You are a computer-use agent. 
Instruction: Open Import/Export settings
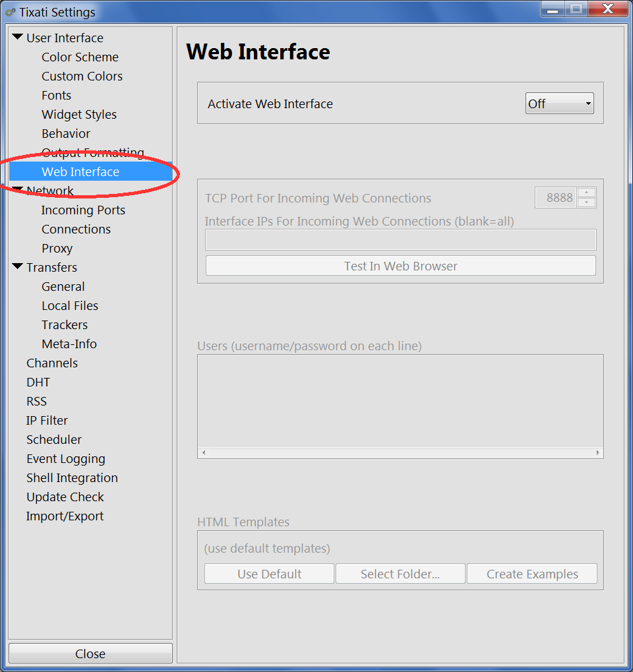[x=65, y=516]
